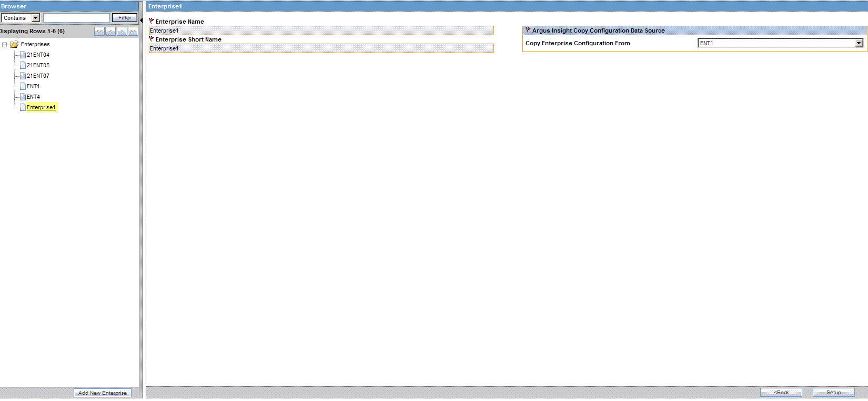Collapse the Browser panel with arrow
This screenshot has width=868, height=401.
pyautogui.click(x=141, y=20)
